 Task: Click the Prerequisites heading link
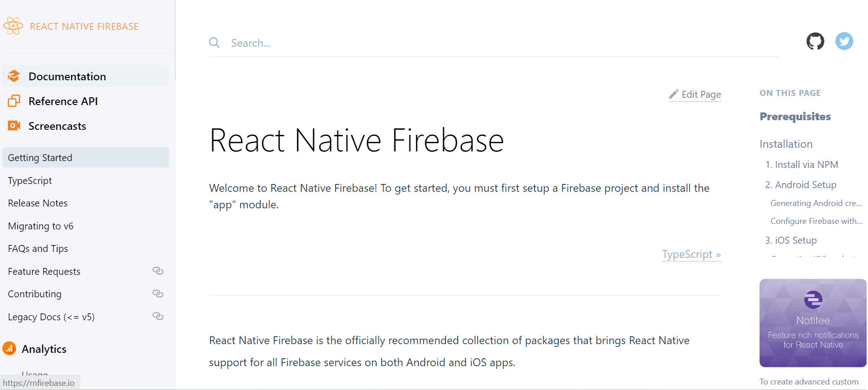pyautogui.click(x=795, y=116)
